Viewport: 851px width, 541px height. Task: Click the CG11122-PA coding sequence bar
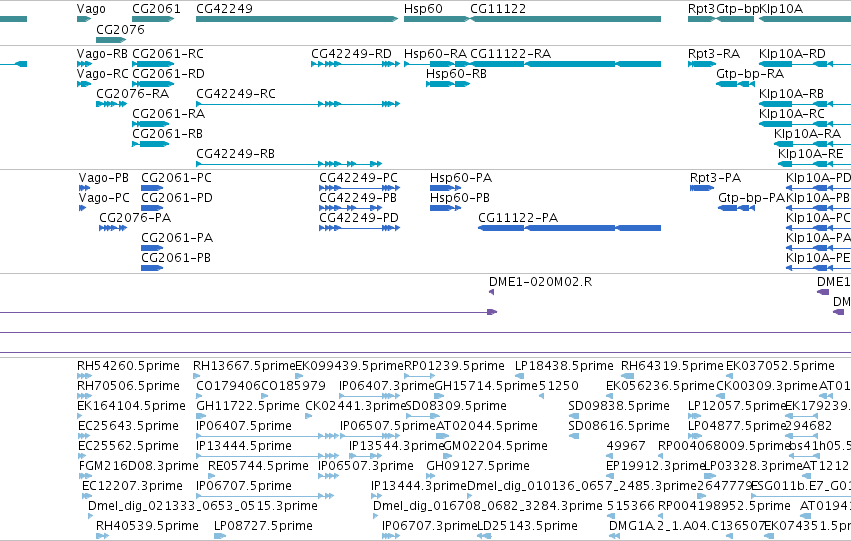(569, 228)
